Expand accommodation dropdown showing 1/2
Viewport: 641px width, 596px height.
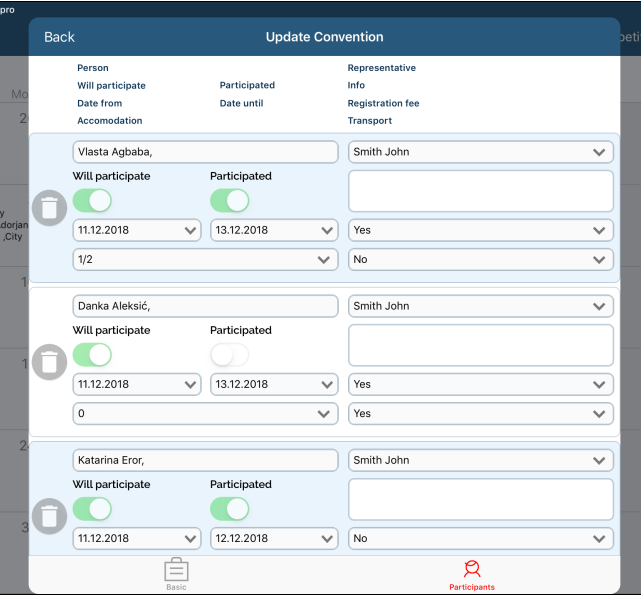click(x=205, y=260)
